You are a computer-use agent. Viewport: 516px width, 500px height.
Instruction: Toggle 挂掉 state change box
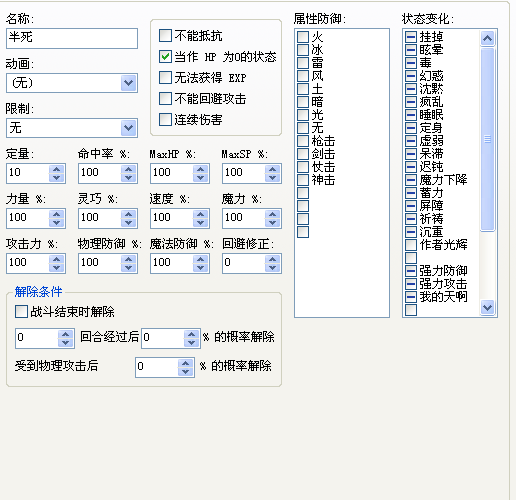[411, 37]
